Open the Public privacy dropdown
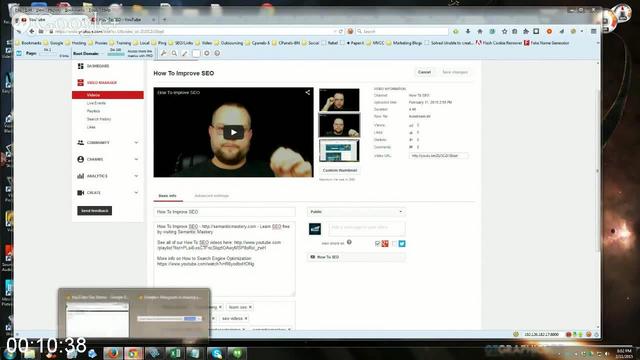Screen dimensions: 640x360 point(356,212)
